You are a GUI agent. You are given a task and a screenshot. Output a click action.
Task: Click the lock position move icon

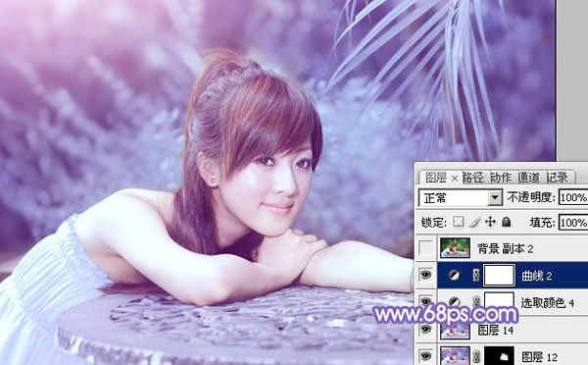pos(490,222)
